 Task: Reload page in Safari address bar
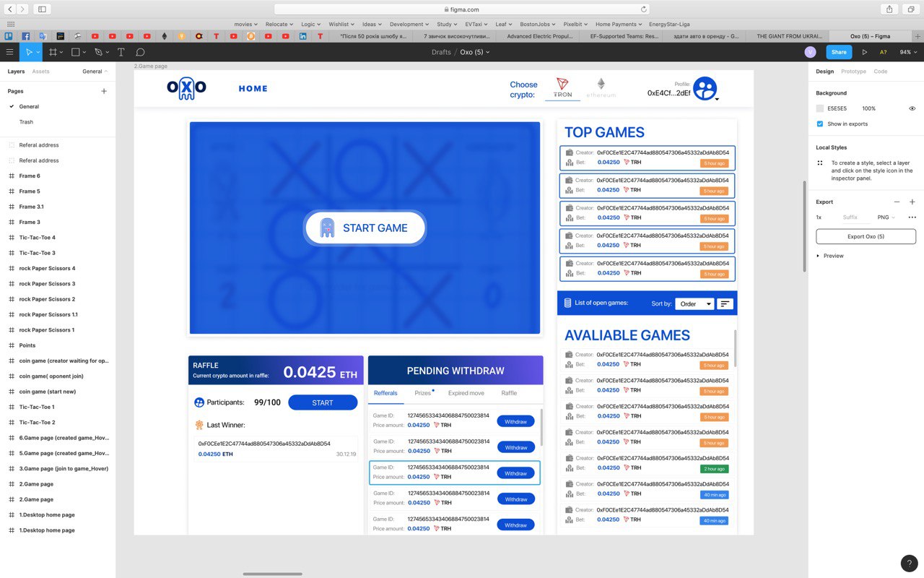644,9
